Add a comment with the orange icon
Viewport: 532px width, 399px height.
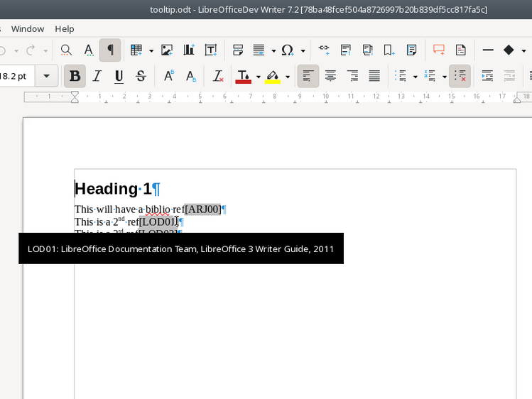click(x=439, y=50)
